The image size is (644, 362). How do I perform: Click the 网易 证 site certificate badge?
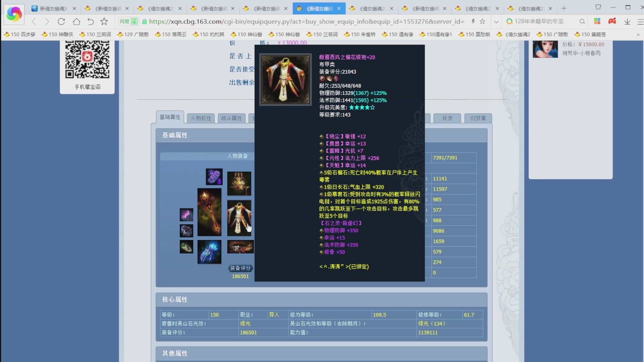coord(128,21)
